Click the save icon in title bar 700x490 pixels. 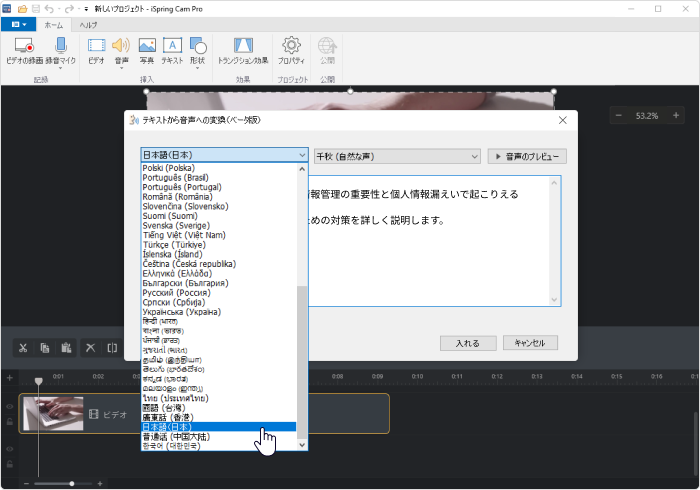36,8
